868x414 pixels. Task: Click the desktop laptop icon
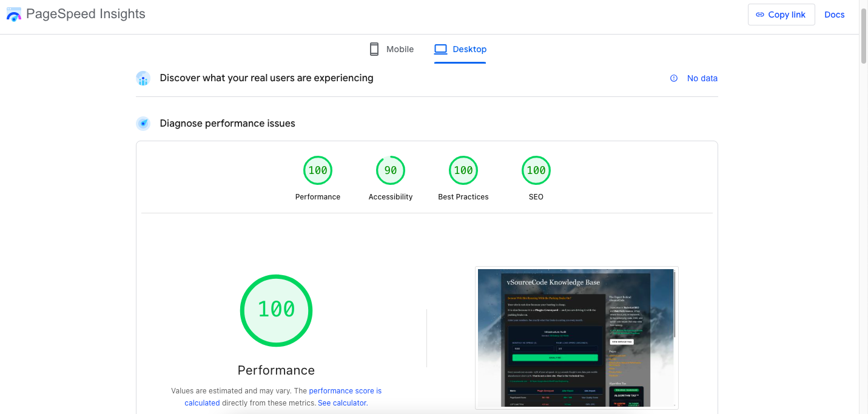tap(440, 49)
